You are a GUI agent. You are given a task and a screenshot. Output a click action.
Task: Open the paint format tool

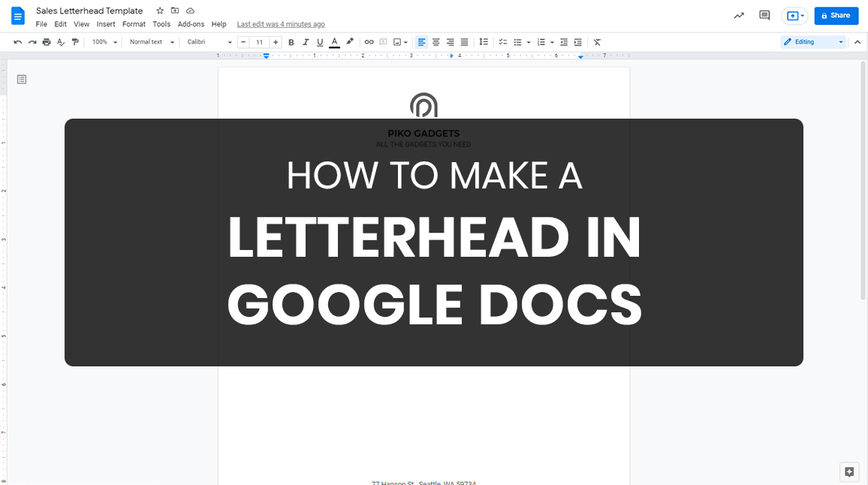75,42
